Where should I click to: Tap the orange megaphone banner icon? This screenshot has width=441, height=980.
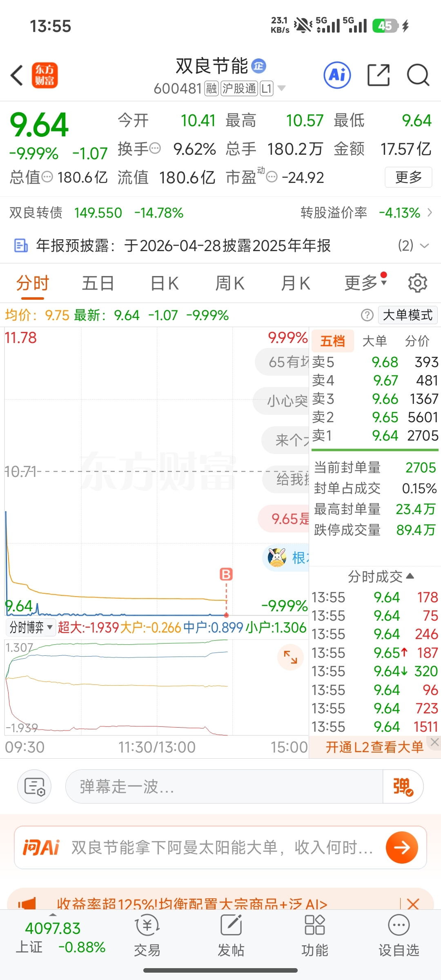pyautogui.click(x=27, y=904)
